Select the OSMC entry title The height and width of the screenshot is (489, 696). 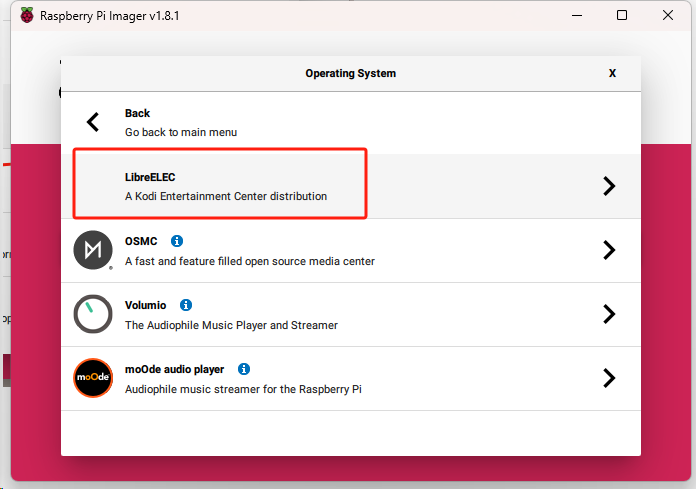pos(141,241)
